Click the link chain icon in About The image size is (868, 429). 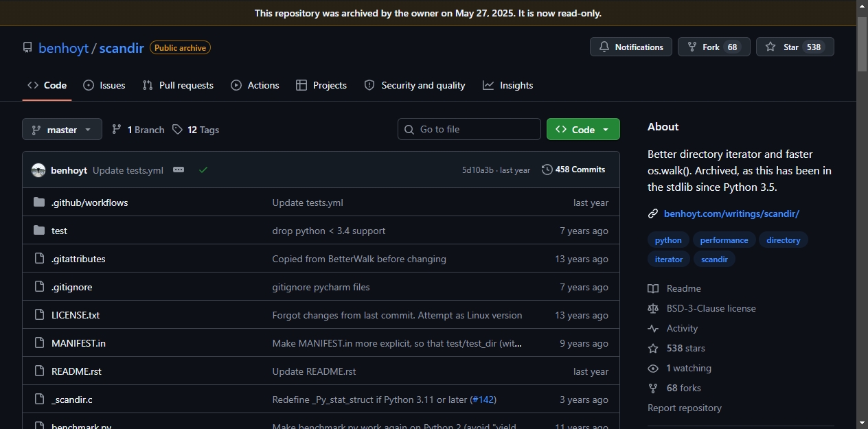[x=653, y=213]
